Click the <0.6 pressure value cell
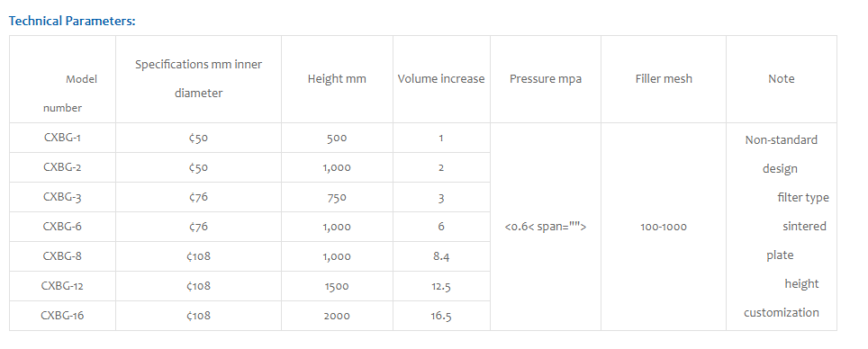The width and height of the screenshot is (868, 349). point(546,227)
